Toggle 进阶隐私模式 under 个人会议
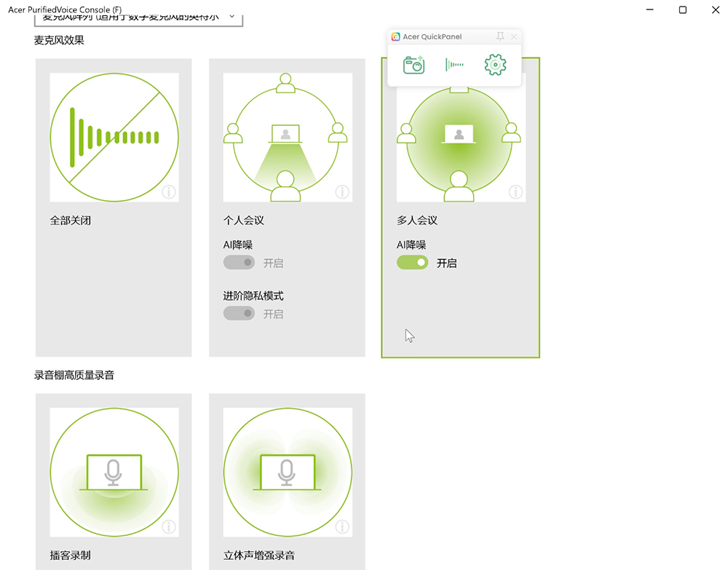728x570 pixels. point(239,314)
